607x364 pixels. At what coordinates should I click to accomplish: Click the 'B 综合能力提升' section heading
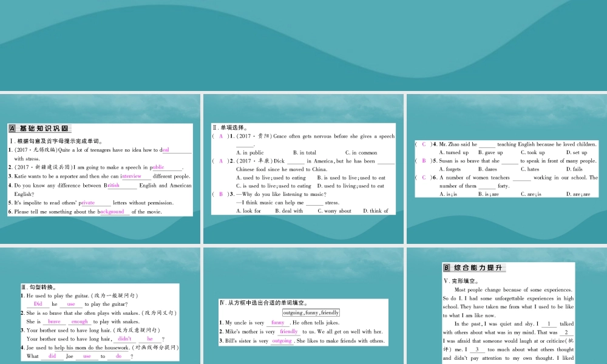474,268
